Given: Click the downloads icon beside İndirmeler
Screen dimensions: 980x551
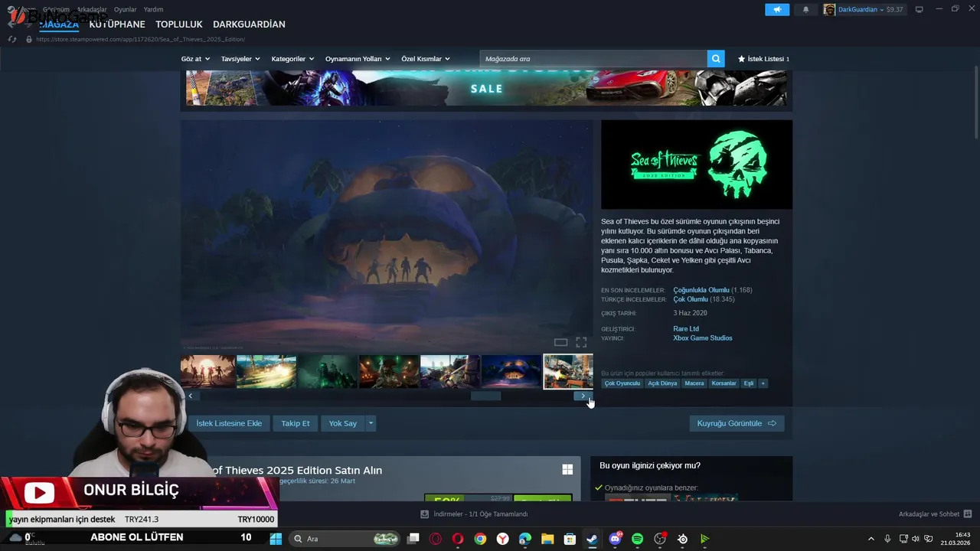Looking at the screenshot, I should 425,514.
